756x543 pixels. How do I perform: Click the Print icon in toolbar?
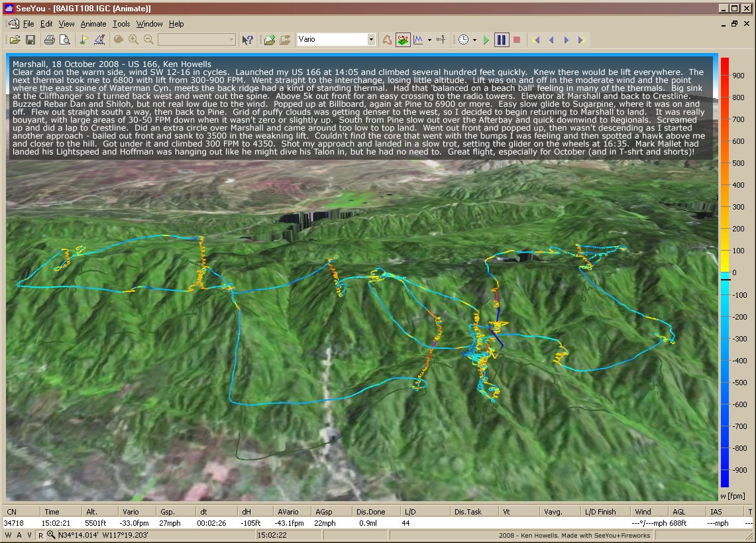(x=49, y=40)
